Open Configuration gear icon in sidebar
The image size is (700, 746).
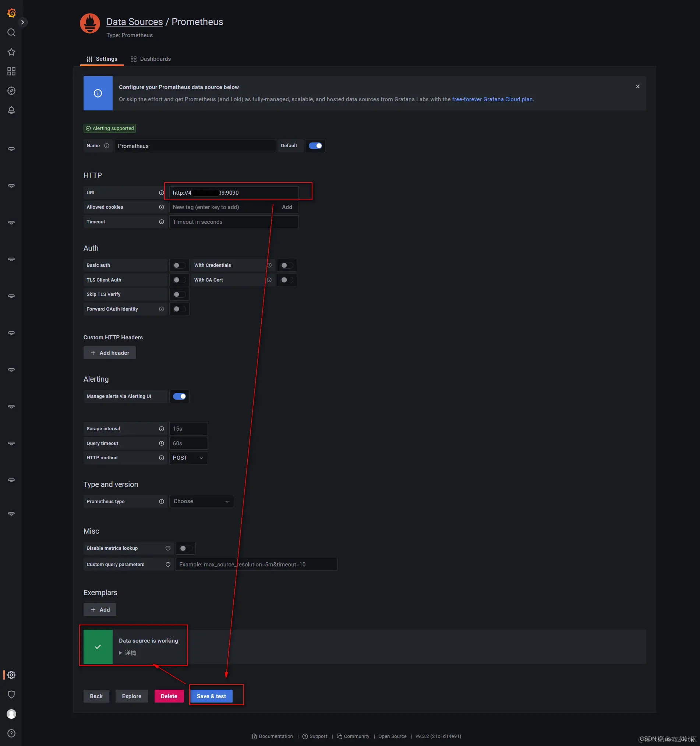tap(12, 675)
